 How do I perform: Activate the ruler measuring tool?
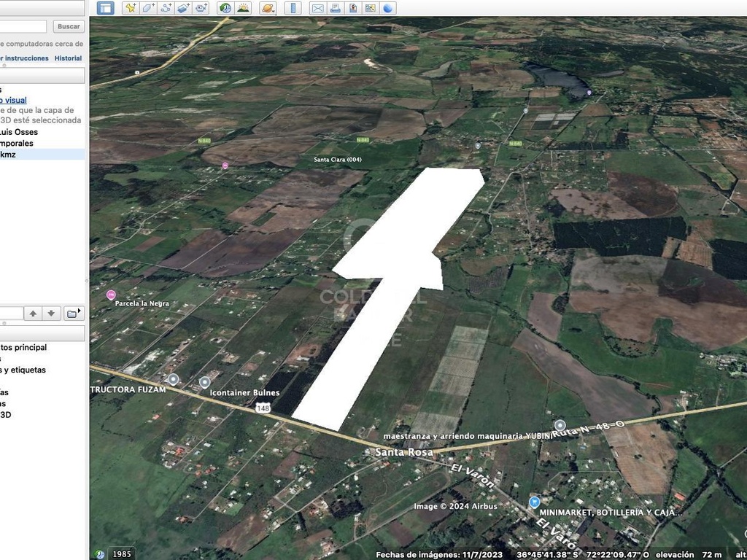tap(293, 8)
